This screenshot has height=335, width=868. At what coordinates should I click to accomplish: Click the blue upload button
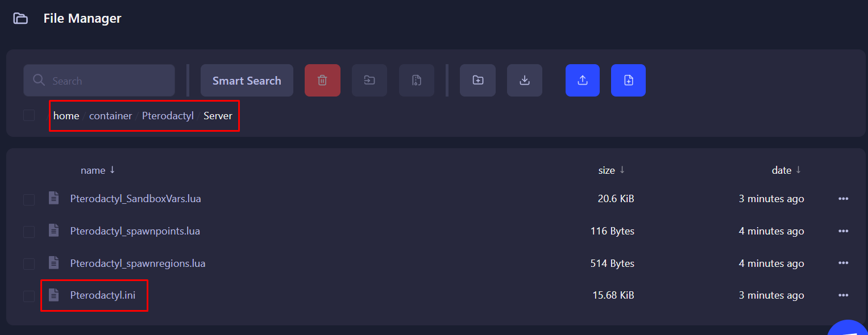[x=582, y=81]
